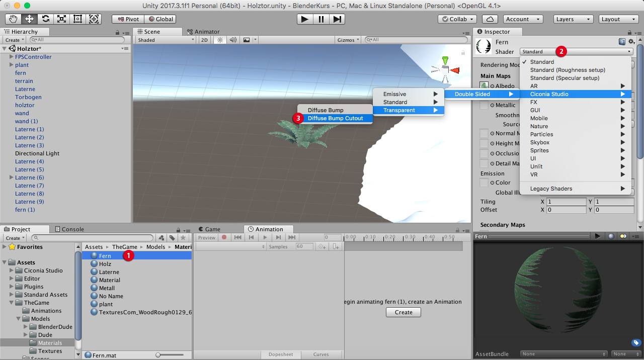This screenshot has width=644, height=360.
Task: Select the Hand tool in toolbar
Action: click(14, 19)
